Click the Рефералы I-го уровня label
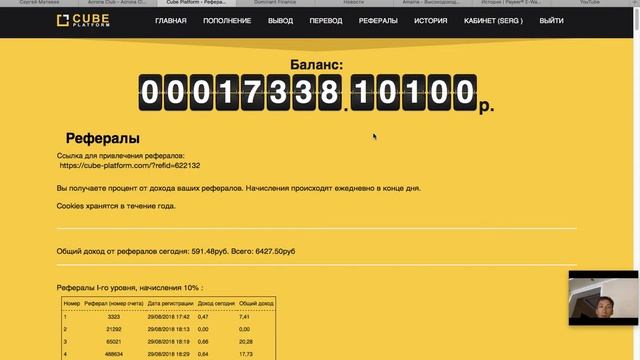The width and height of the screenshot is (640, 360). (x=130, y=288)
